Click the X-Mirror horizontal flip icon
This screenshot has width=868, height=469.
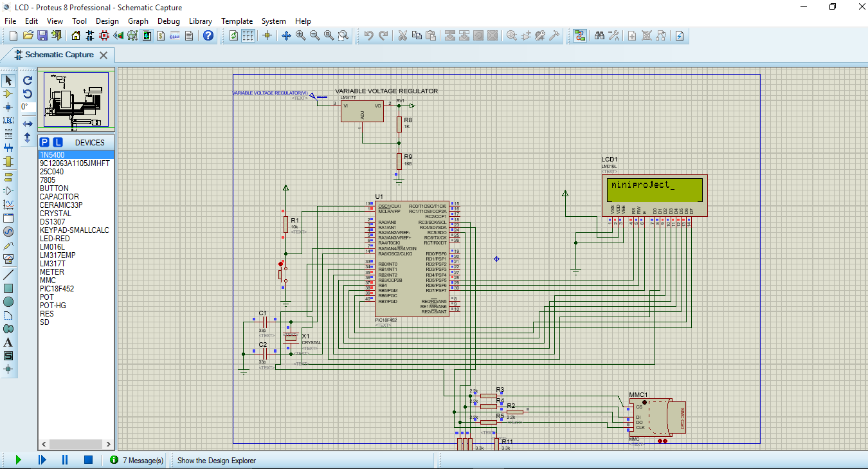28,124
